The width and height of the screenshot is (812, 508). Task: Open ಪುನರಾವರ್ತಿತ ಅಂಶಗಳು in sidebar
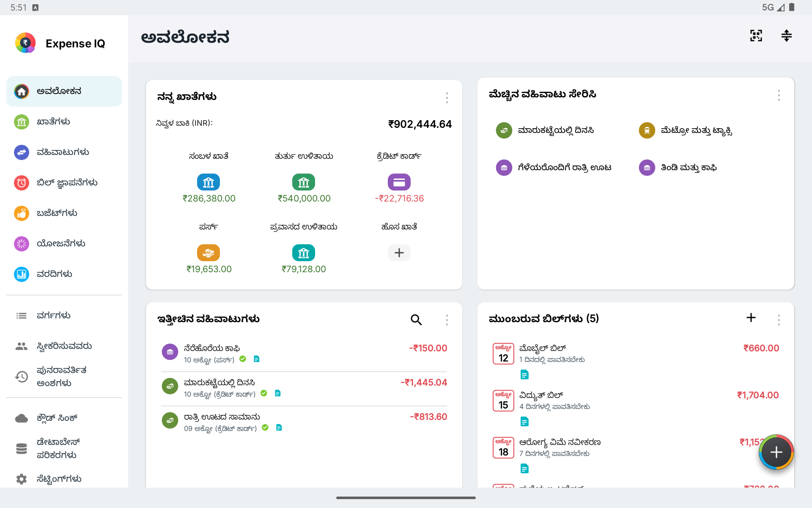[64, 377]
